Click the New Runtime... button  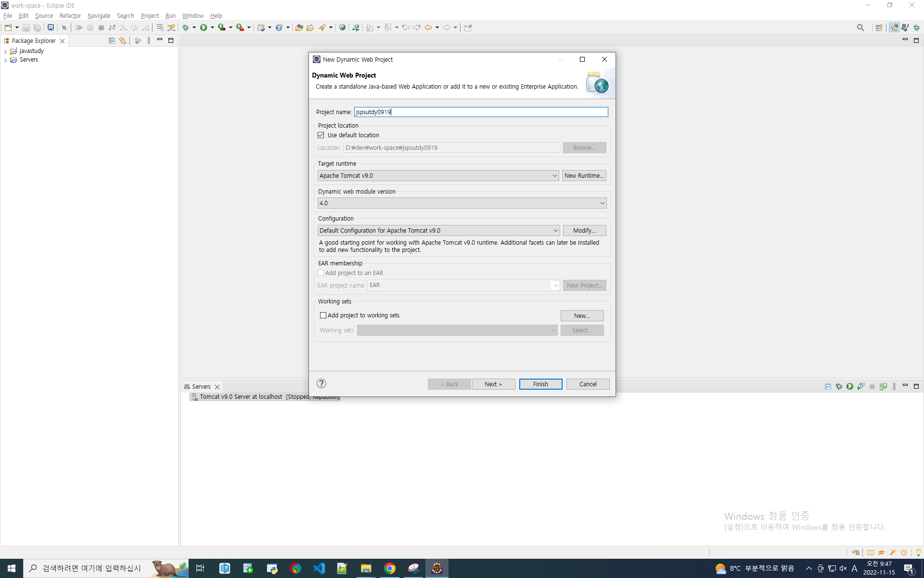point(583,176)
